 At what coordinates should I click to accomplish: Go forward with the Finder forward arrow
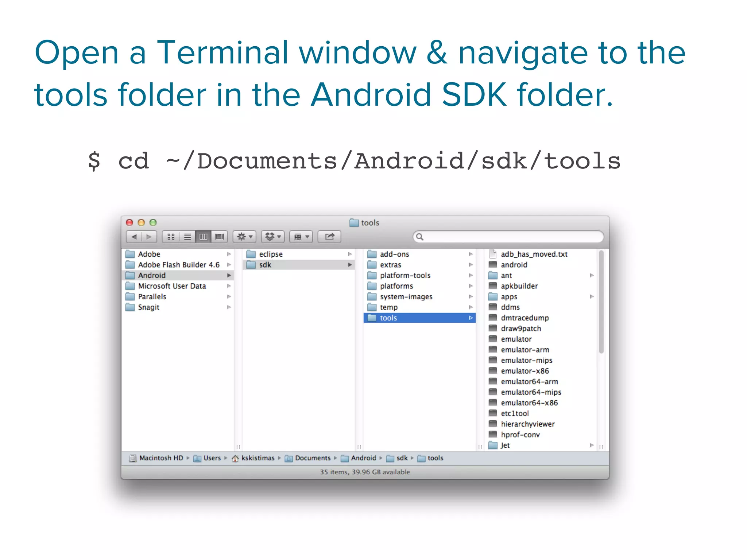pyautogui.click(x=149, y=237)
